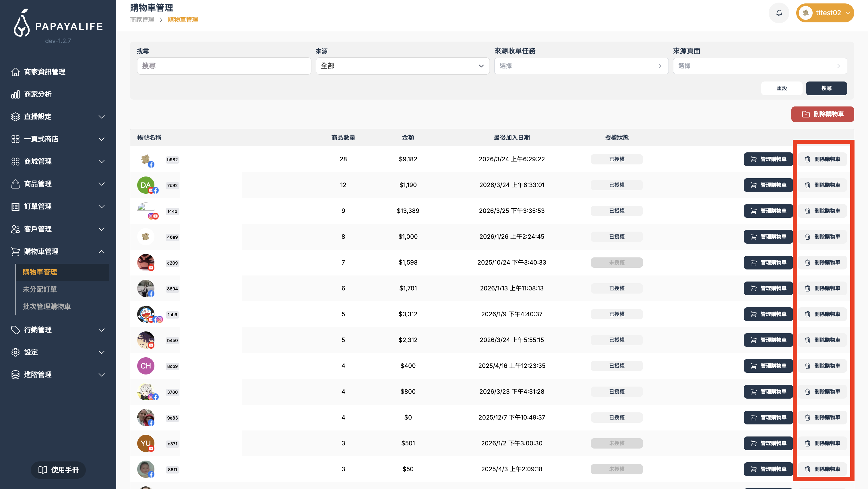Image resolution: width=868 pixels, height=489 pixels.
Task: Click the 商家資訊管理 home icon
Action: pos(15,72)
